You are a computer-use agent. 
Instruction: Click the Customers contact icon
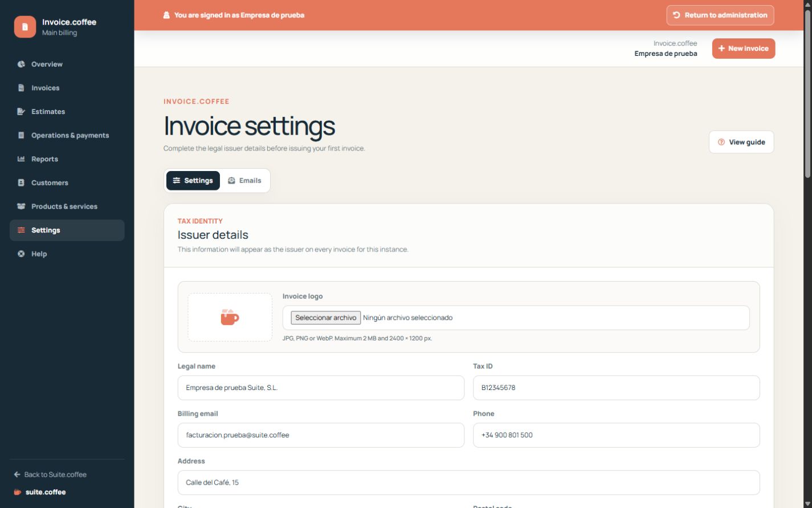click(x=21, y=183)
